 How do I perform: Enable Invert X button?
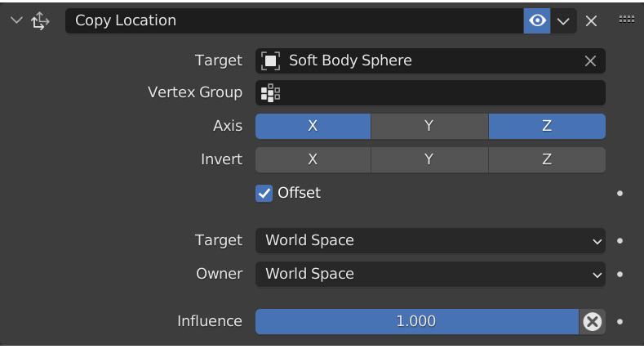click(x=313, y=159)
